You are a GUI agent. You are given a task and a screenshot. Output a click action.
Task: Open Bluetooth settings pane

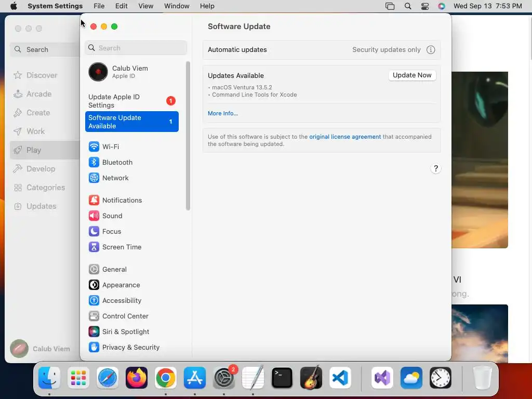click(x=131, y=162)
